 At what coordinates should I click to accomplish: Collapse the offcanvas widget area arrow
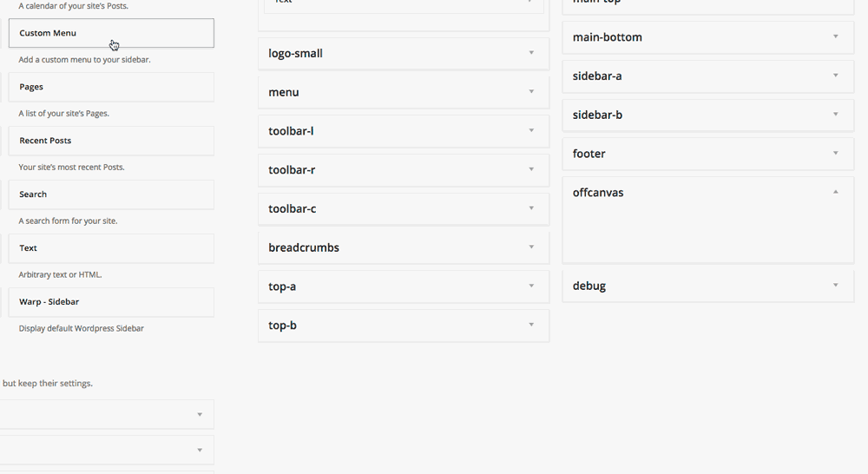coord(836,192)
